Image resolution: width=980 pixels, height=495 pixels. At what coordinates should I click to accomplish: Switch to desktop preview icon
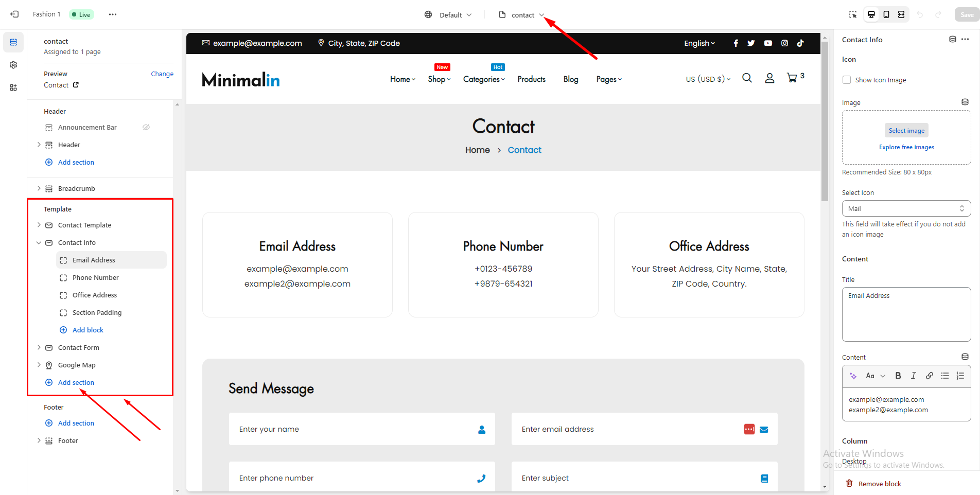pyautogui.click(x=871, y=14)
